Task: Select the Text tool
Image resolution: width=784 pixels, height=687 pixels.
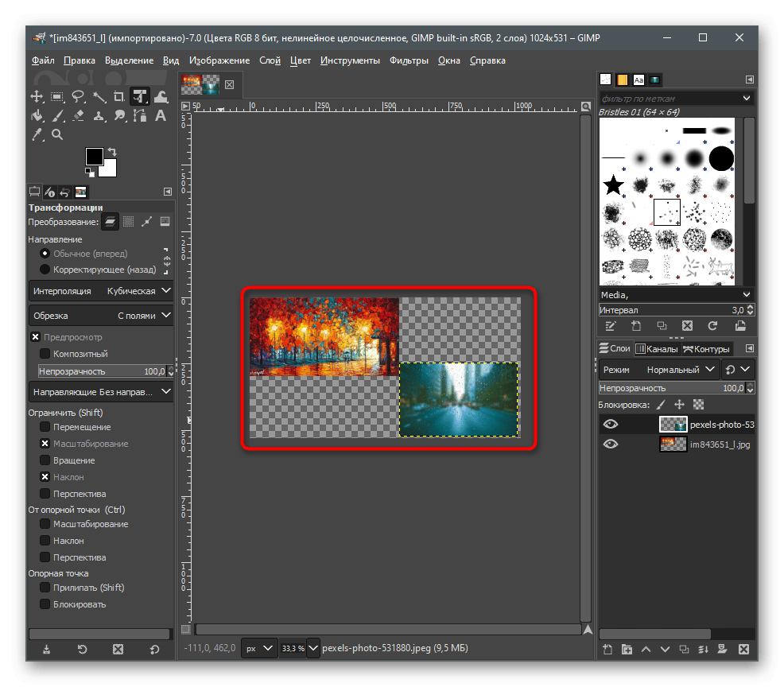Action: [x=161, y=116]
